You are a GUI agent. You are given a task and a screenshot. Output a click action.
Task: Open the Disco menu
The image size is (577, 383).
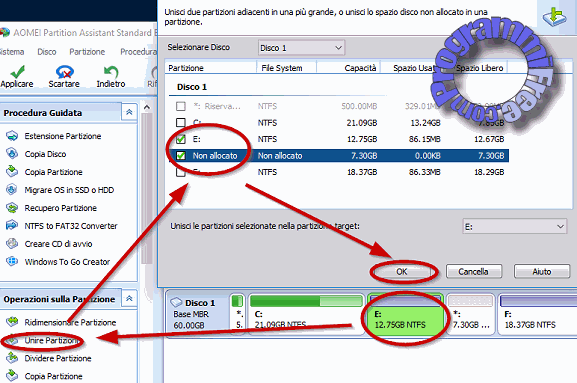point(47,52)
